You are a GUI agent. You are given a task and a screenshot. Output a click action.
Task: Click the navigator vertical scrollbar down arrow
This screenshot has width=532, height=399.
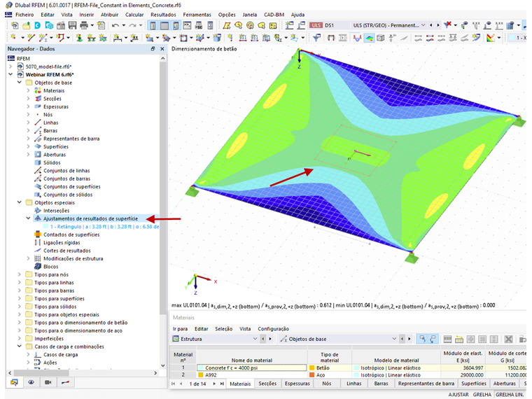coord(163,365)
